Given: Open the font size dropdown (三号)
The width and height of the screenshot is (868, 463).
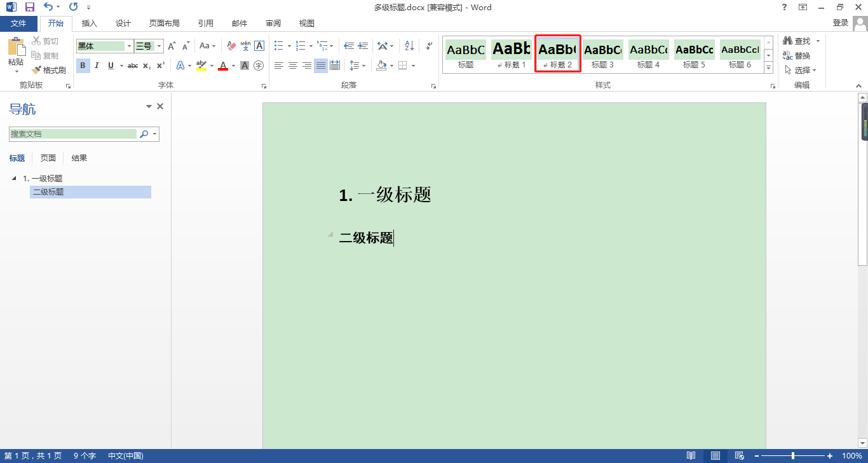Looking at the screenshot, I should (159, 46).
